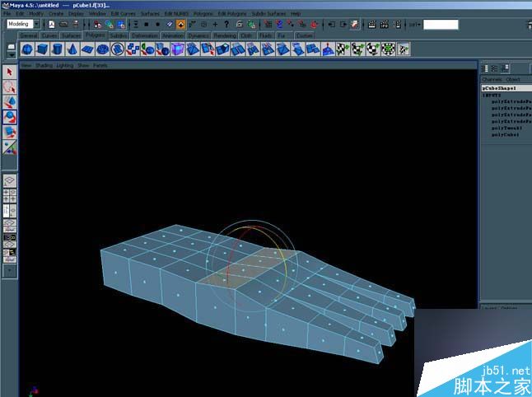Toggle select by object type mode
Screen dimensions: 532x397
(109, 24)
